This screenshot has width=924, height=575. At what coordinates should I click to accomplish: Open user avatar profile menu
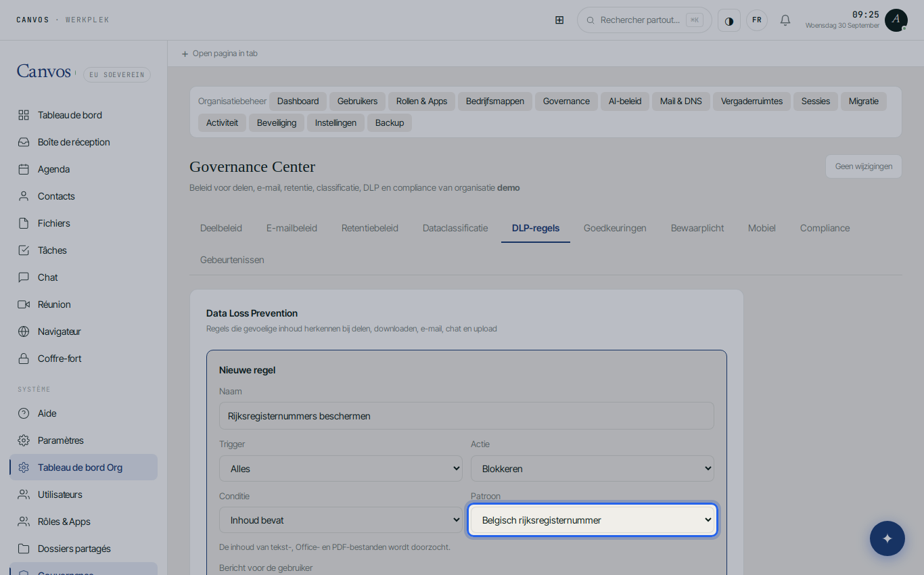click(x=896, y=20)
